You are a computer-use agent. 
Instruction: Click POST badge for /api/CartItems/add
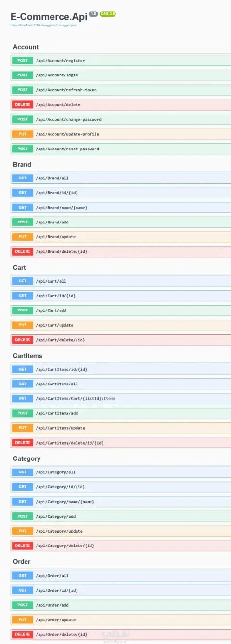pos(23,413)
